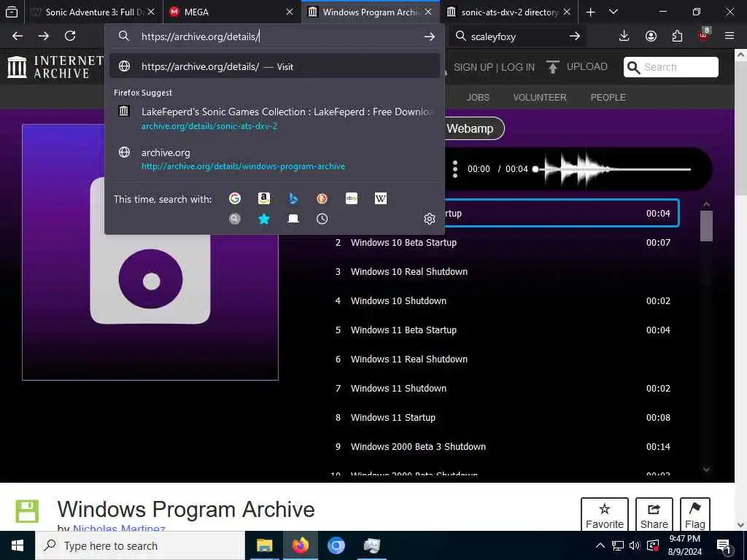Play track Windows 11 Real Shutdown
The height and width of the screenshot is (560, 747).
click(503, 359)
